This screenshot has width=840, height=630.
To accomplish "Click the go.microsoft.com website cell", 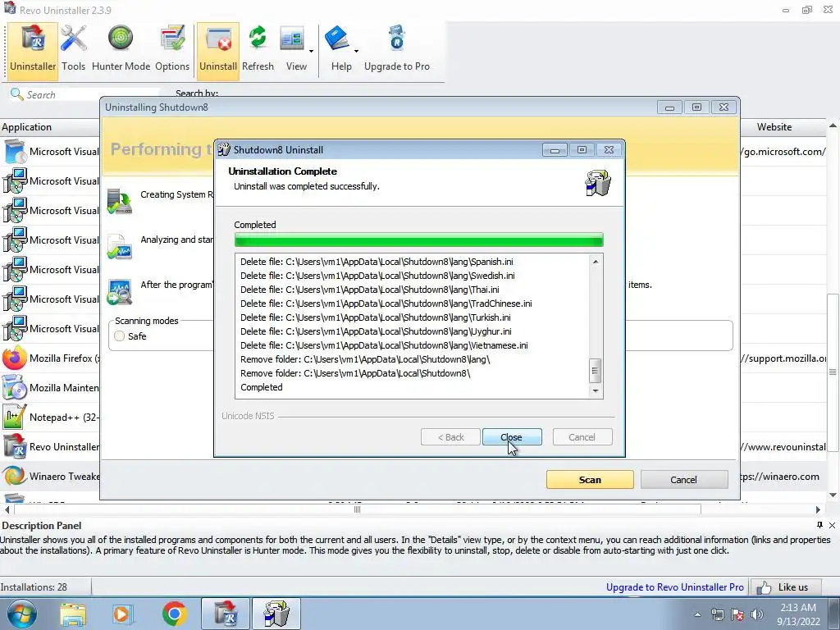I will 784,152.
